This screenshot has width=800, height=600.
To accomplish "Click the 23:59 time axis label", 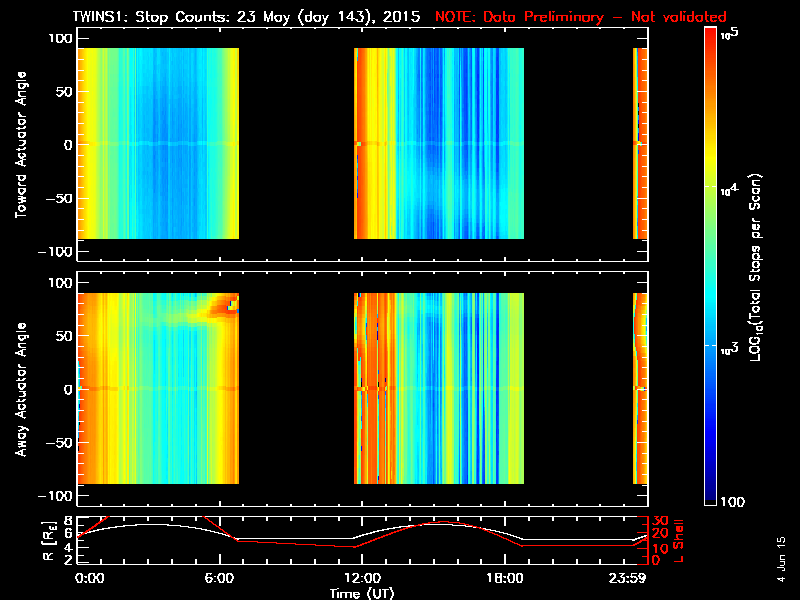I will (628, 578).
